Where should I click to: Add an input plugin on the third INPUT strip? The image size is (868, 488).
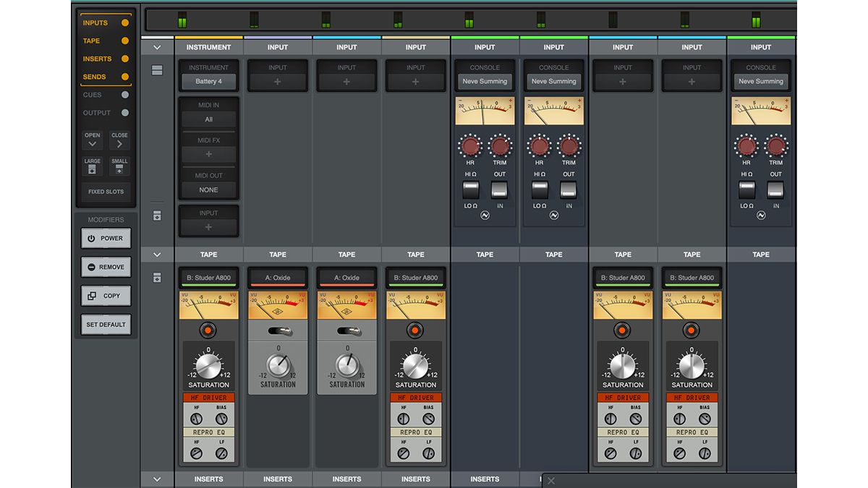point(416,82)
